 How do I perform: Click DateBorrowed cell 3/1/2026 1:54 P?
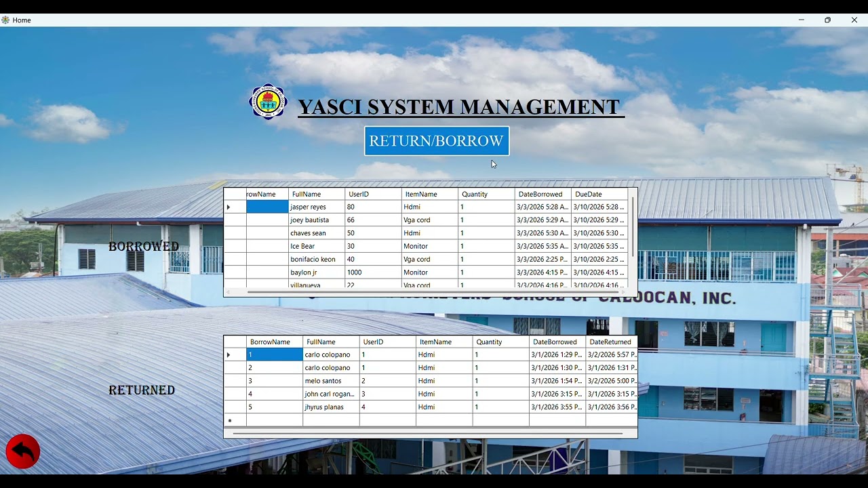point(557,381)
